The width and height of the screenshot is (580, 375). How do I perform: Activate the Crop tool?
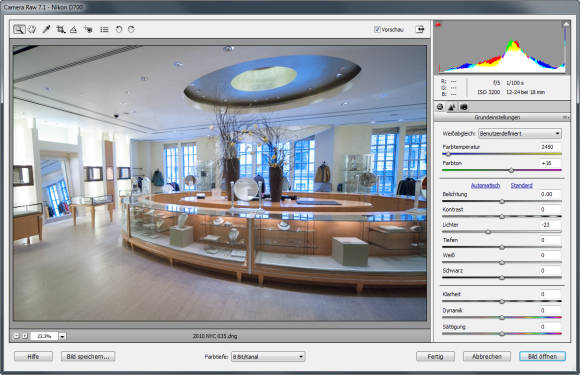[61, 29]
